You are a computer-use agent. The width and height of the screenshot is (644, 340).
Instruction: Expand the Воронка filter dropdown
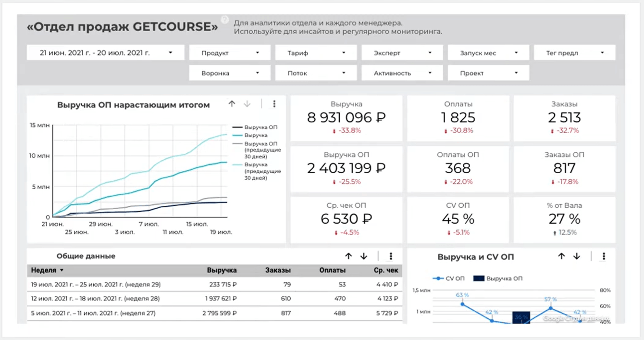coord(230,73)
